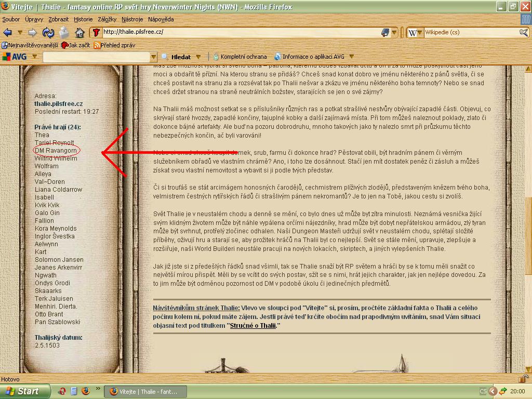Image resolution: width=532 pixels, height=399 pixels.
Task: Click the AVG logo in toolbar
Action: 16,57
